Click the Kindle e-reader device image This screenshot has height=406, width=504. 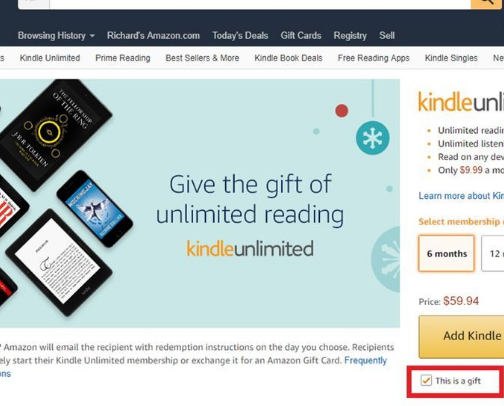59,263
